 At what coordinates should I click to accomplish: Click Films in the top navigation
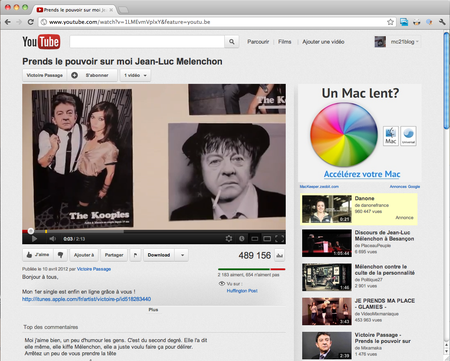[x=285, y=42]
